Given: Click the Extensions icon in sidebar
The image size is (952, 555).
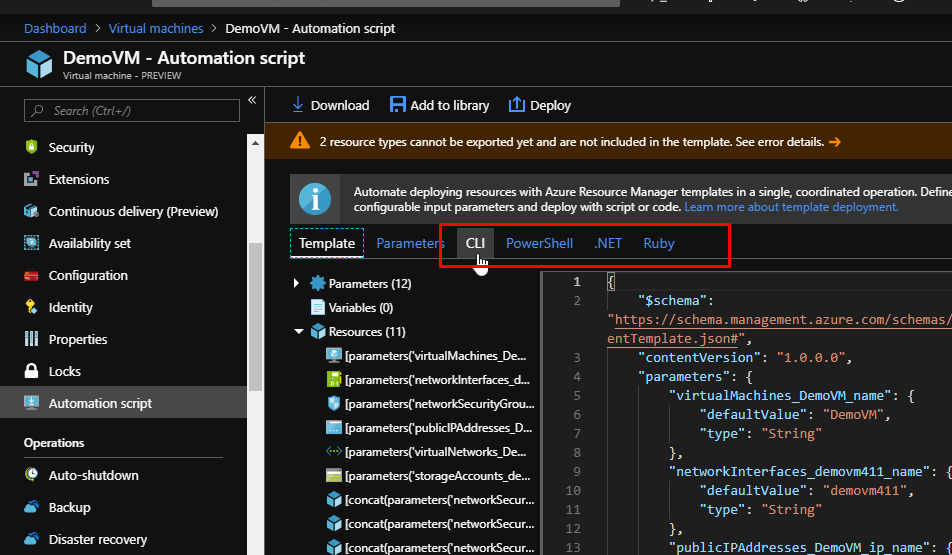Looking at the screenshot, I should 32,179.
